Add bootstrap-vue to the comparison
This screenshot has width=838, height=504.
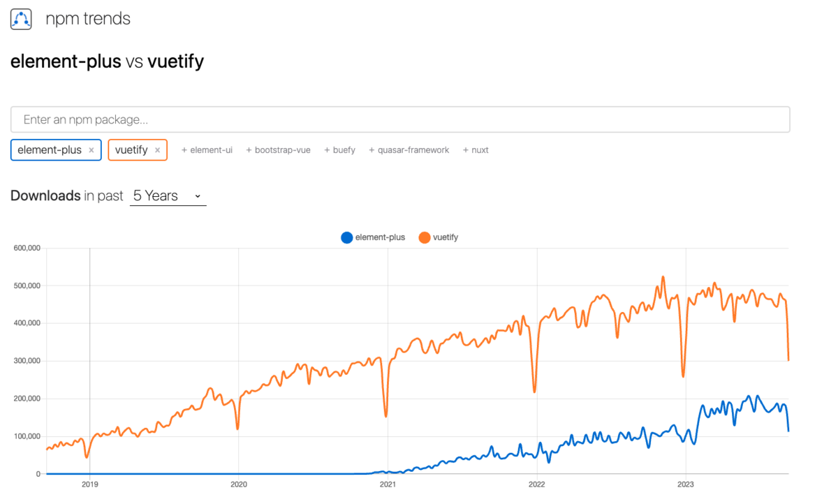[278, 150]
